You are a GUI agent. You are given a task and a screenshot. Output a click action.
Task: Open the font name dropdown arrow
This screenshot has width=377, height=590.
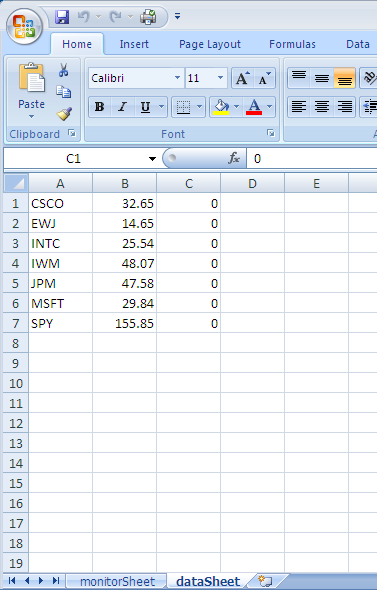pyautogui.click(x=178, y=78)
